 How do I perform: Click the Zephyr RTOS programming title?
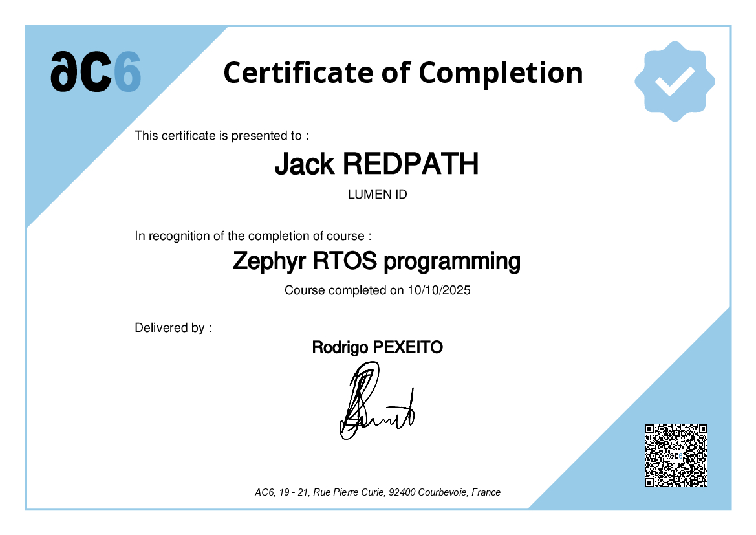click(376, 261)
